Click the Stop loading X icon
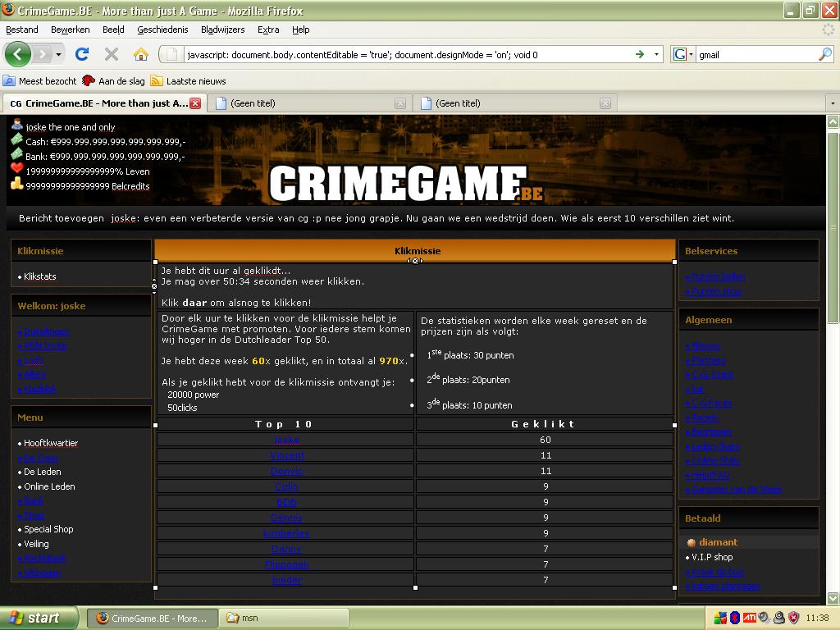The height and width of the screenshot is (630, 840). click(x=112, y=54)
